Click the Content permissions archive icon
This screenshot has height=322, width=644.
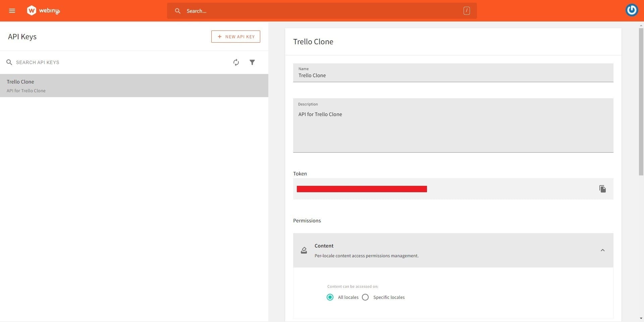coord(304,250)
